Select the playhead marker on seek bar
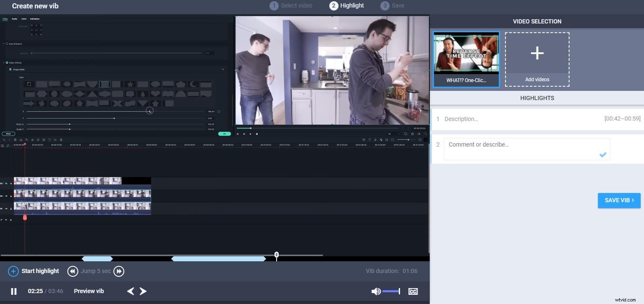Screen dimensions: 644x304 tap(277, 255)
